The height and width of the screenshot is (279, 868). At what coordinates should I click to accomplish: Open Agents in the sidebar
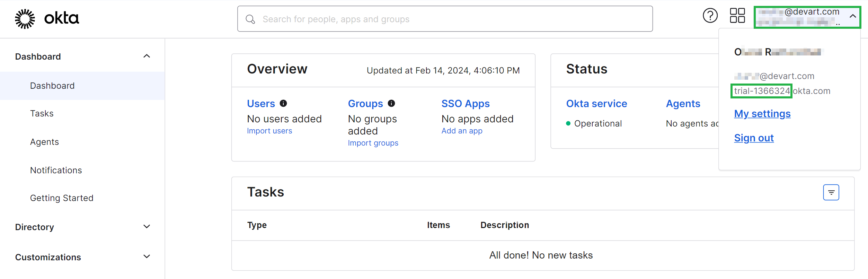[44, 142]
